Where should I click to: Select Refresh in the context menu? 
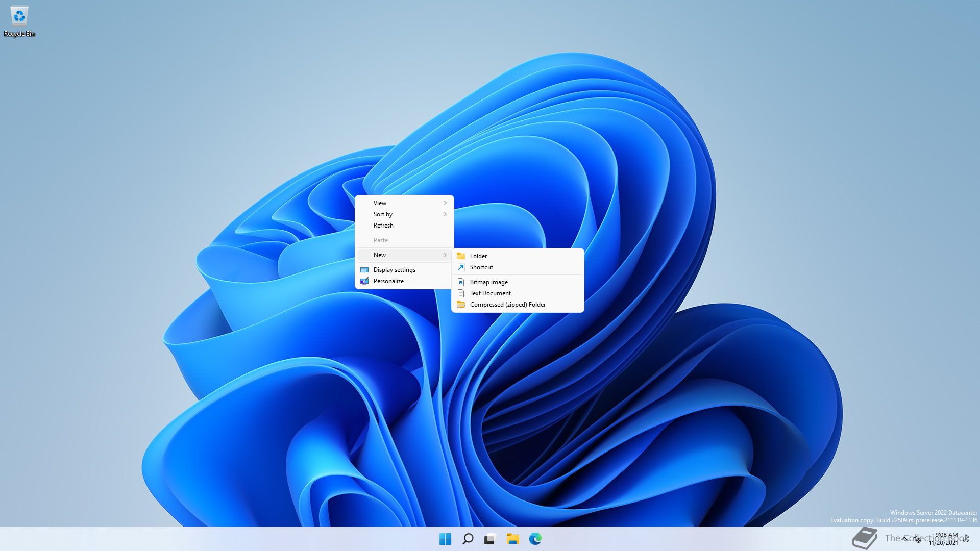(383, 226)
